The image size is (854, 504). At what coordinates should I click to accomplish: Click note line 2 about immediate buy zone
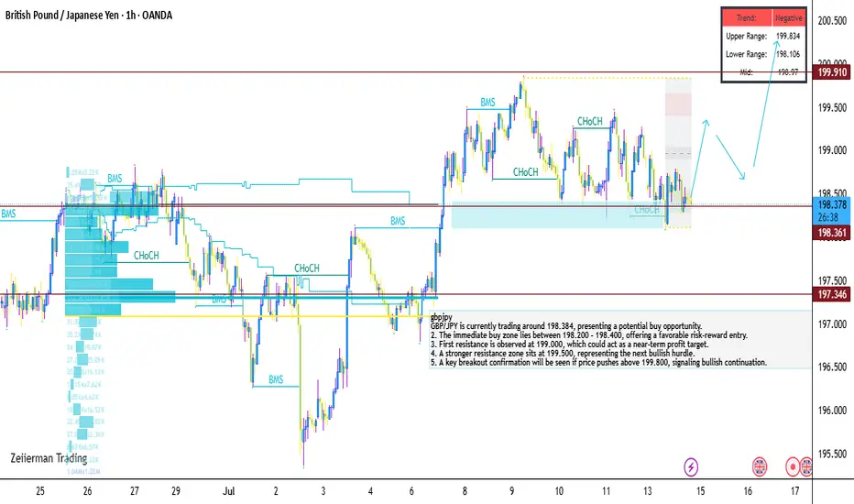tap(589, 335)
